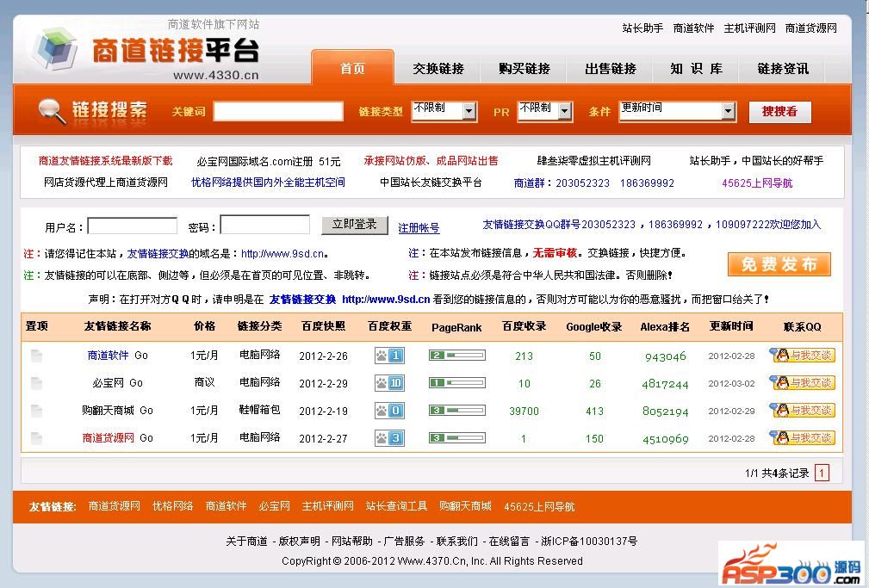Open 45625上网导航 link in ad box

coord(757,183)
